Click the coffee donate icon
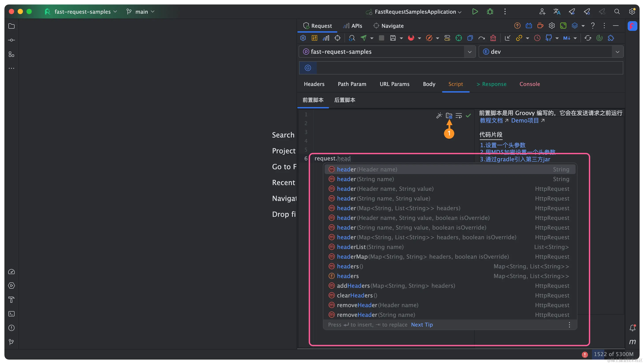 click(540, 25)
